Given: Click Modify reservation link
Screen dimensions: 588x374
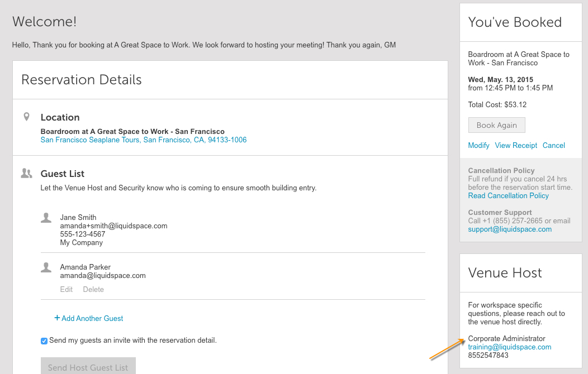Looking at the screenshot, I should point(478,146).
